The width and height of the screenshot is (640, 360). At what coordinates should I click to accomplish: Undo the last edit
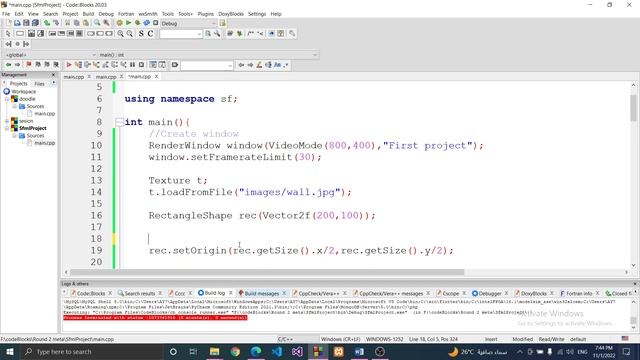point(47,23)
